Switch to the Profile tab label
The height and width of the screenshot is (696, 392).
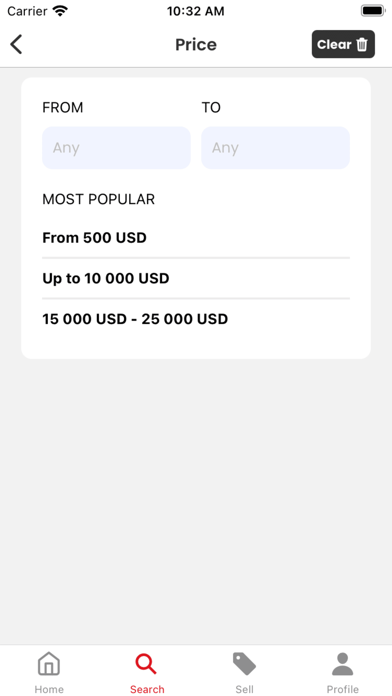(x=342, y=689)
